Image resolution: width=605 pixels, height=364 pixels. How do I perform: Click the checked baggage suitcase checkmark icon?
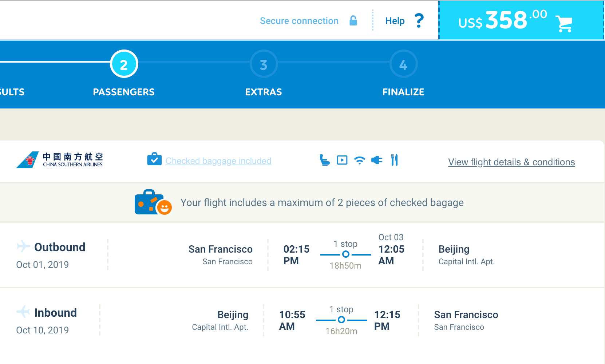pyautogui.click(x=154, y=159)
